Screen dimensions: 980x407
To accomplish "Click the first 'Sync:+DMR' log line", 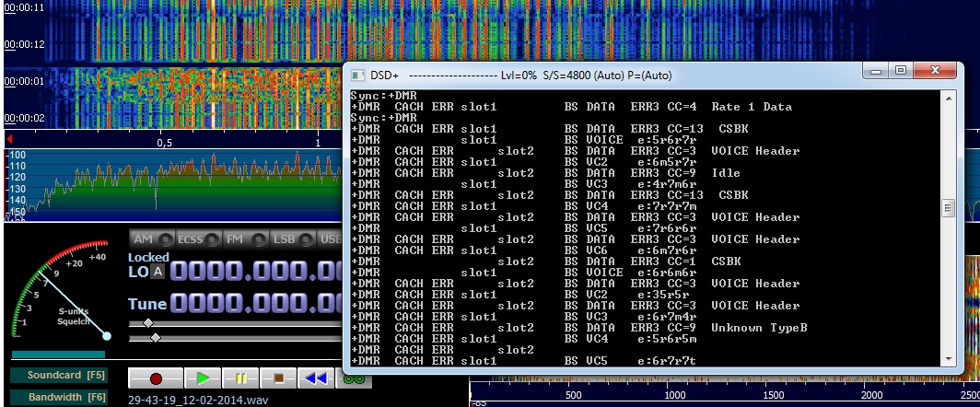I will 384,96.
